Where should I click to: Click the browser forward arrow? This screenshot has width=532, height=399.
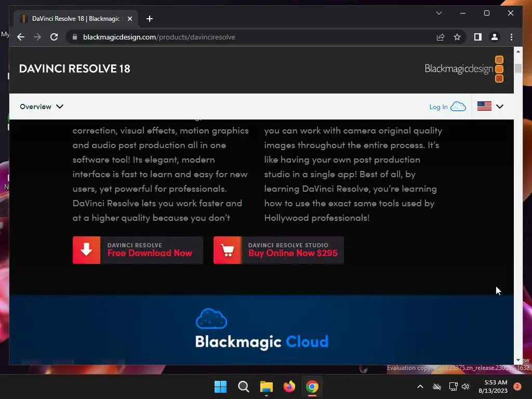(37, 37)
